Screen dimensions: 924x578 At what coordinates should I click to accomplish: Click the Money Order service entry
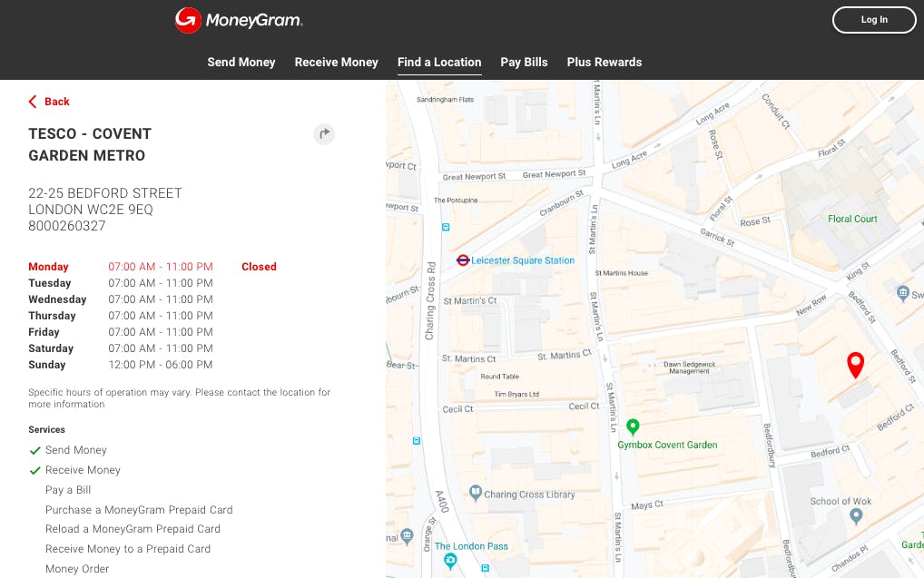point(77,568)
